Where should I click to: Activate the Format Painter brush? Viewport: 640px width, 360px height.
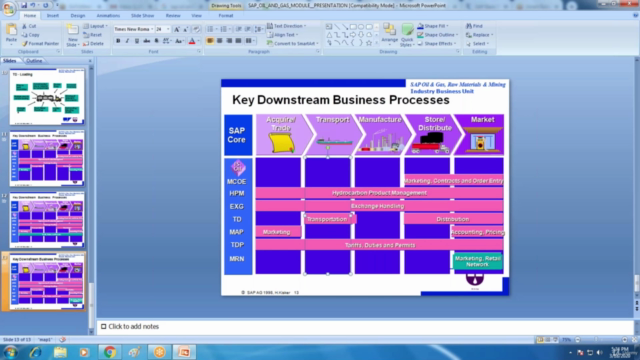click(x=40, y=43)
